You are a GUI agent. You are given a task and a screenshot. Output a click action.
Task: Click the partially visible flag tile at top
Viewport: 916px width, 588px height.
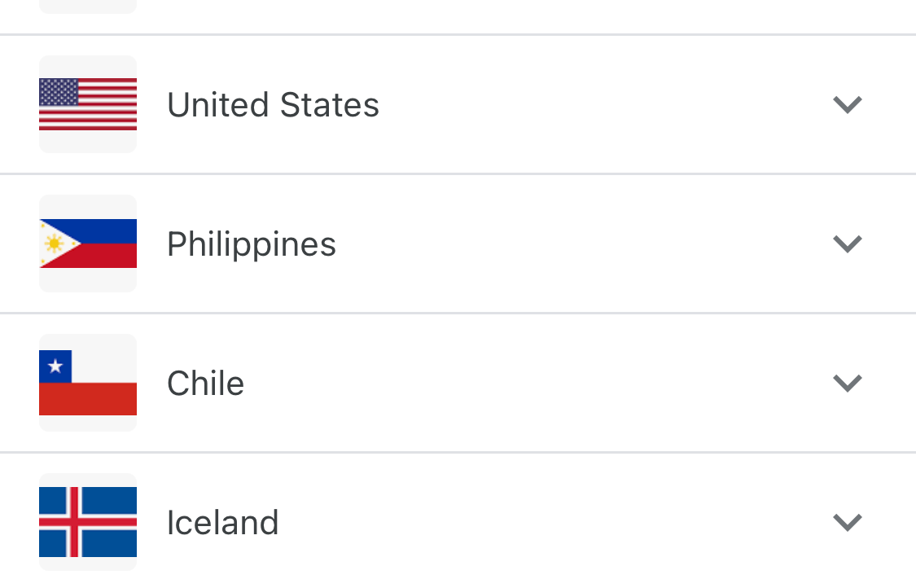(x=88, y=7)
